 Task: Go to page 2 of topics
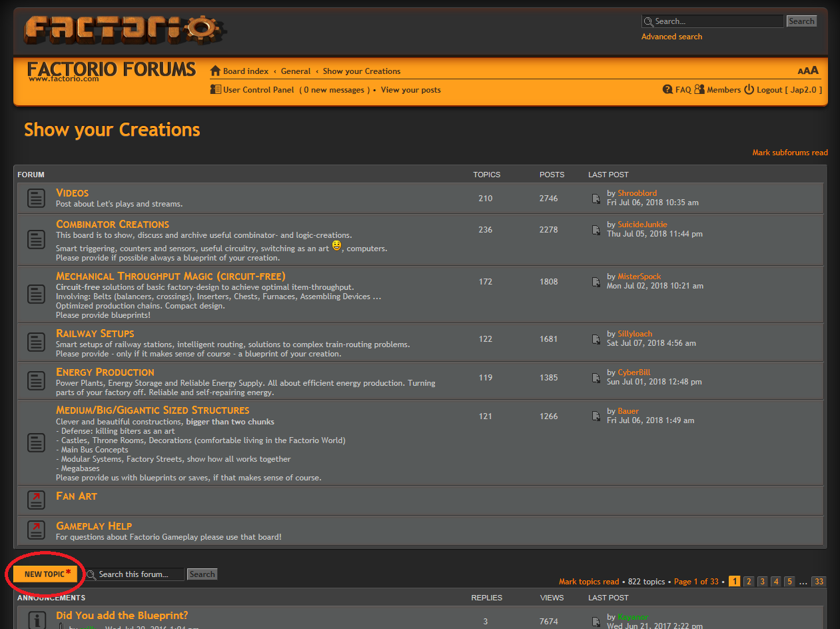pyautogui.click(x=749, y=582)
